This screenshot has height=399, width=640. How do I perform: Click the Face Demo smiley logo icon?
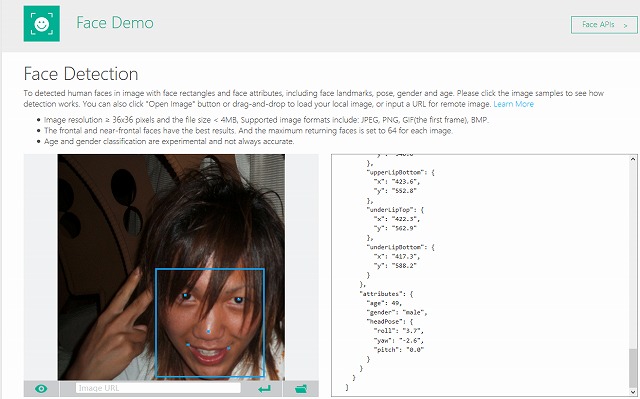42,24
